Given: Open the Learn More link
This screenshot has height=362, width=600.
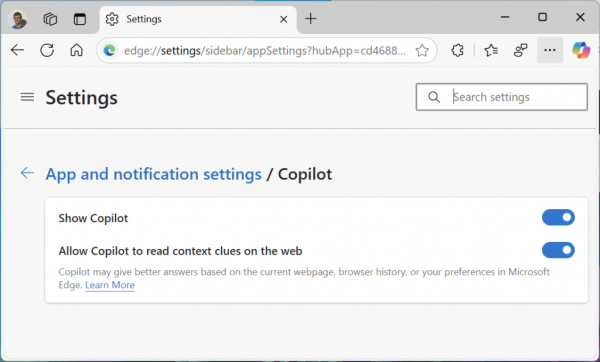Looking at the screenshot, I should (110, 285).
